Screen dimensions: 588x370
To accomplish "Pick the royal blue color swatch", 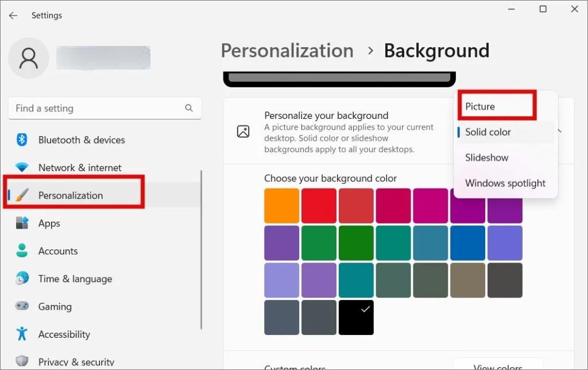I will 467,243.
